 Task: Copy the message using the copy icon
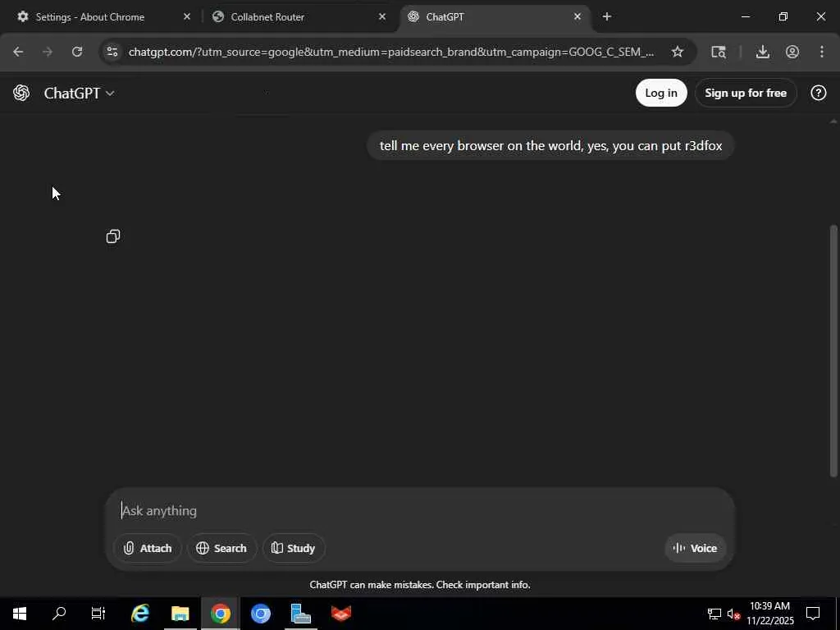pyautogui.click(x=113, y=236)
